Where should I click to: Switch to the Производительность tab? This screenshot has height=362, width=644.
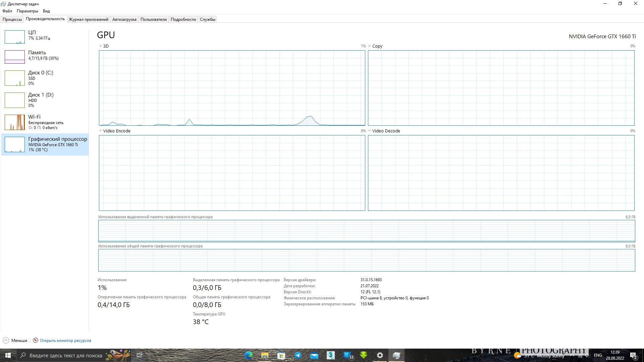[x=45, y=19]
